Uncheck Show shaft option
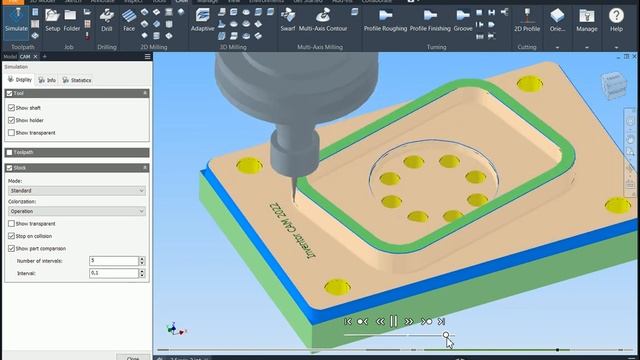This screenshot has width=640, height=360. [11, 108]
